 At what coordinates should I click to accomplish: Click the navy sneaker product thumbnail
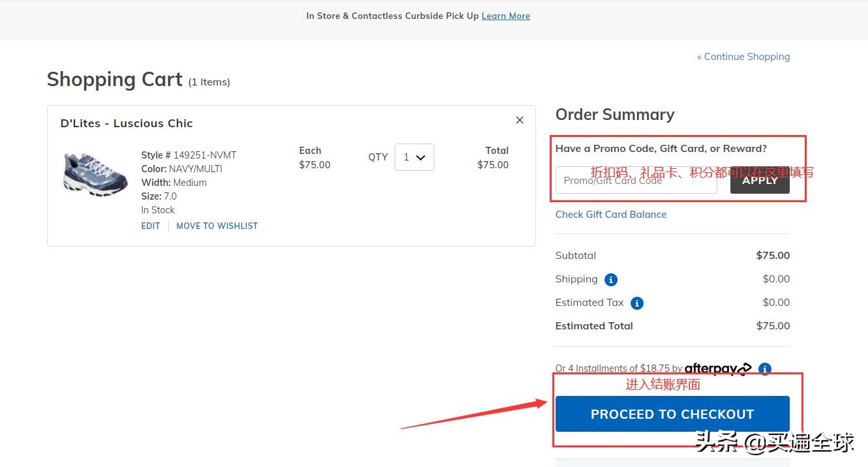tap(95, 173)
